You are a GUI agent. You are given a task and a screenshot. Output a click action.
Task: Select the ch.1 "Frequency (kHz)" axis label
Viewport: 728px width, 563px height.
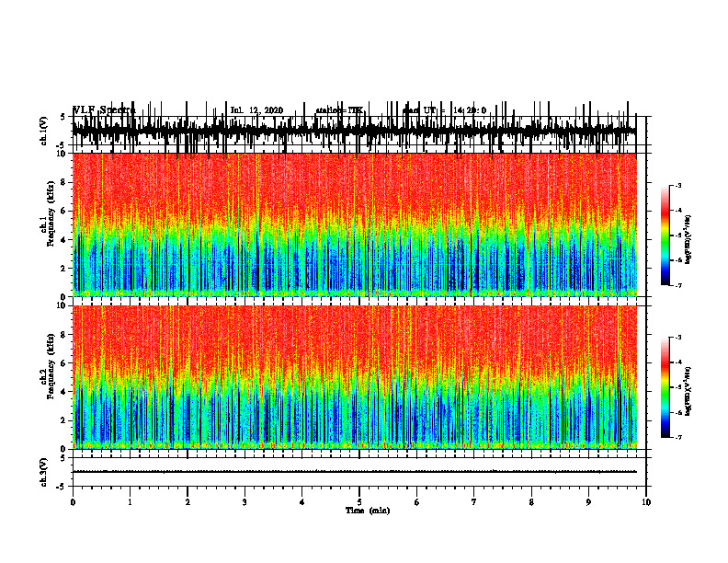51,214
